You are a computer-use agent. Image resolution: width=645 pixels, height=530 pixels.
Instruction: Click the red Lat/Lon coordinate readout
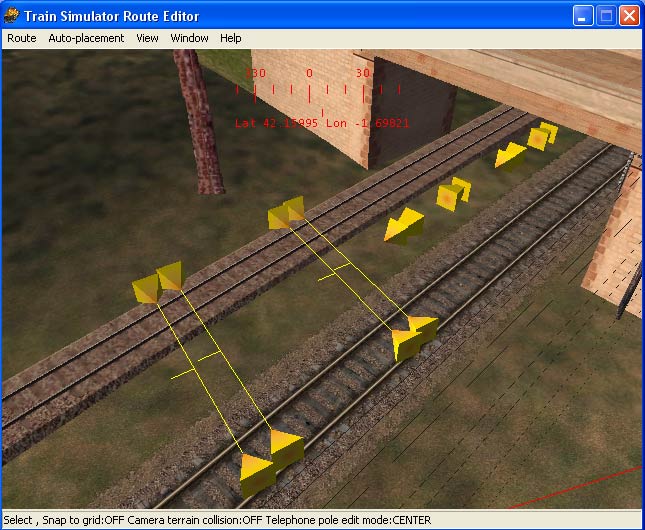pos(321,123)
